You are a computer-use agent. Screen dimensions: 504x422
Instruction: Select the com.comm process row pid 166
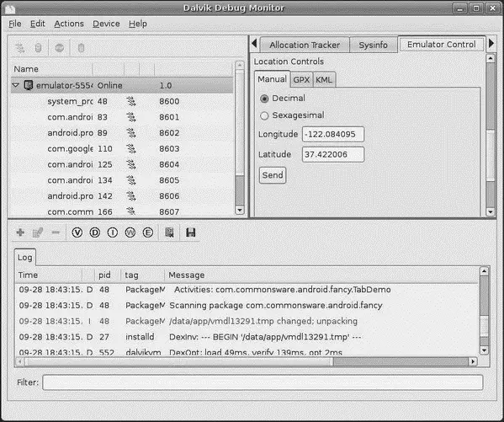coord(122,211)
